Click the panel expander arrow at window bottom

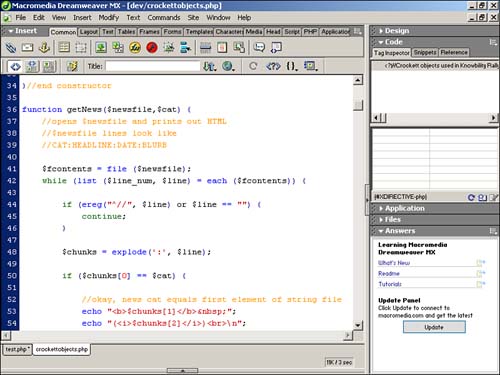(182, 371)
